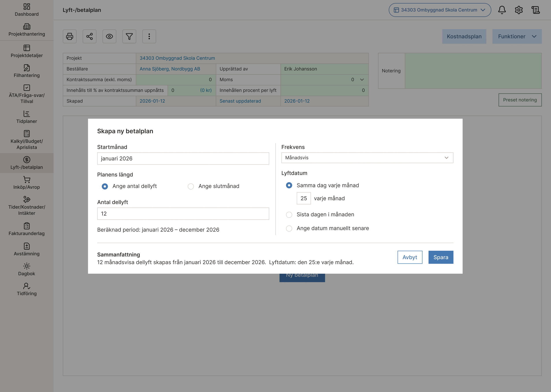The height and width of the screenshot is (392, 551).
Task: Open the Moms dropdown chevron
Action: click(362, 80)
